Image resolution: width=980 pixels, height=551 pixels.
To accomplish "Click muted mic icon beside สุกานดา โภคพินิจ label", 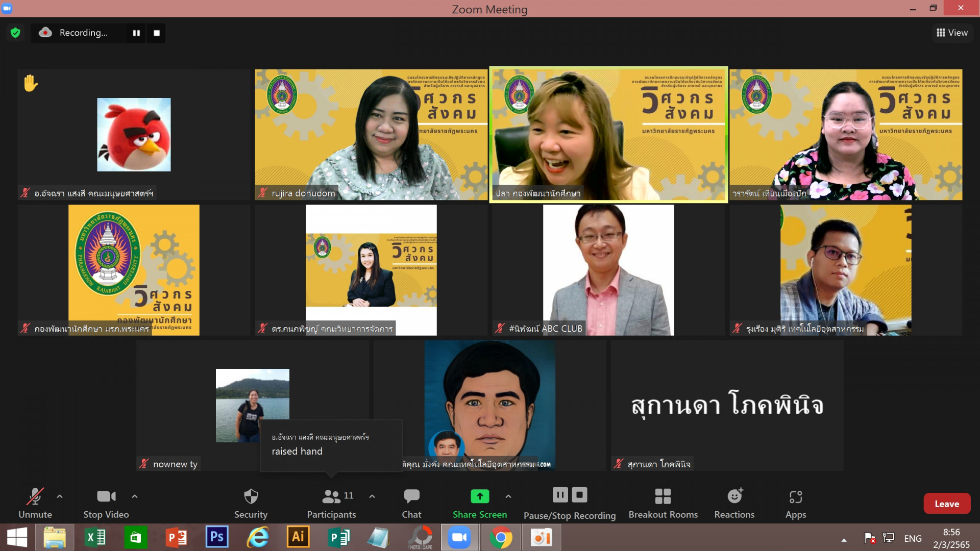I will (x=619, y=464).
